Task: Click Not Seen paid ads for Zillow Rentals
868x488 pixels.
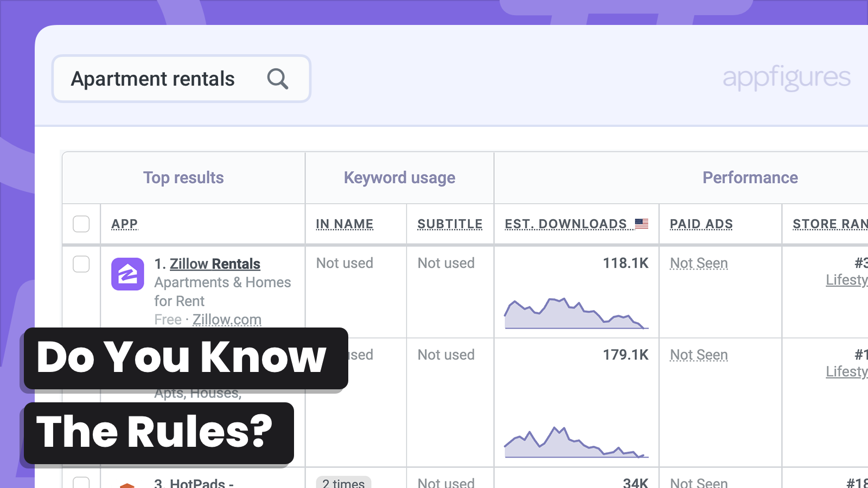Action: pyautogui.click(x=699, y=263)
